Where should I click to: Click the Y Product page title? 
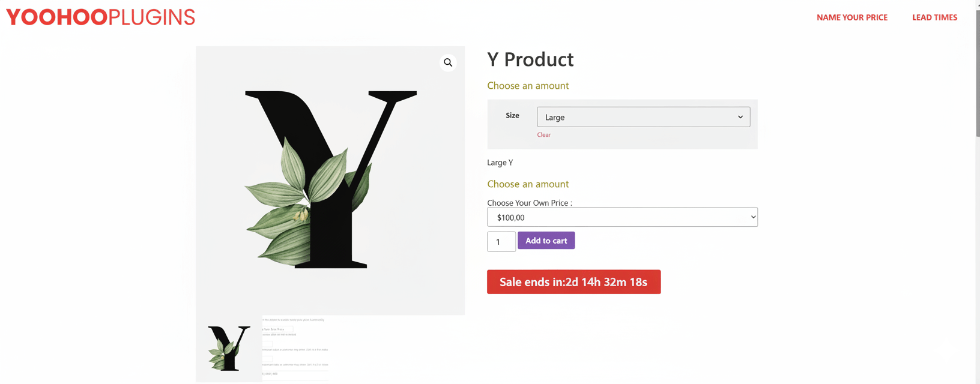(530, 59)
